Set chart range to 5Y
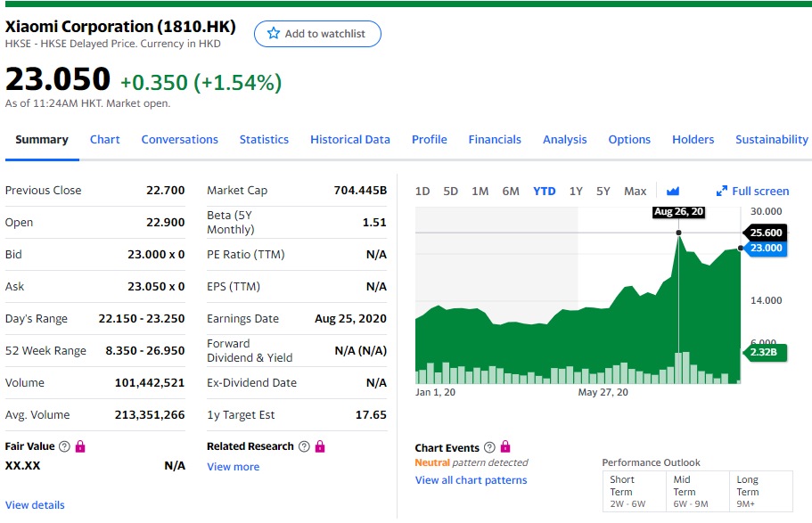The height and width of the screenshot is (523, 812). pos(603,191)
